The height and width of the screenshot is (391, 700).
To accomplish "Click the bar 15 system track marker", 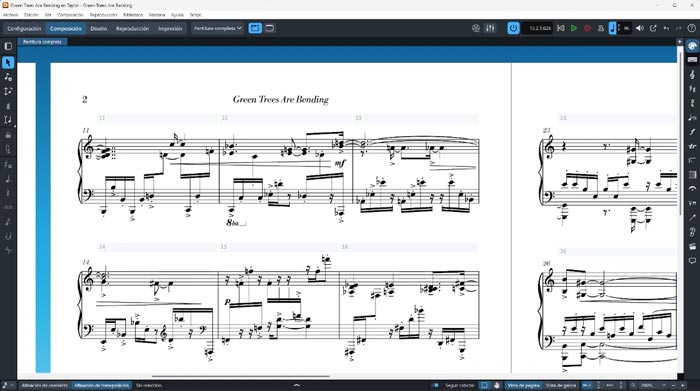I will pyautogui.click(x=279, y=246).
